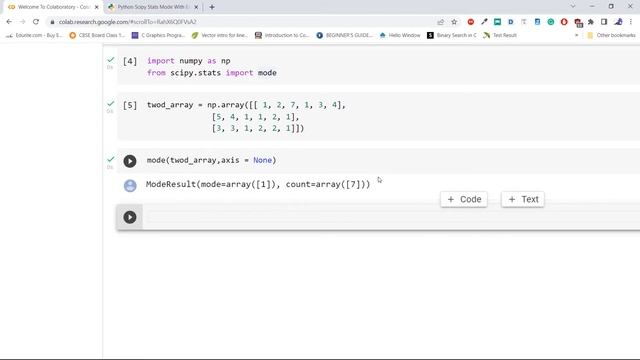Image resolution: width=640 pixels, height=360 pixels.
Task: Switch to Welcome To Colaboratory tab
Action: (53, 7)
